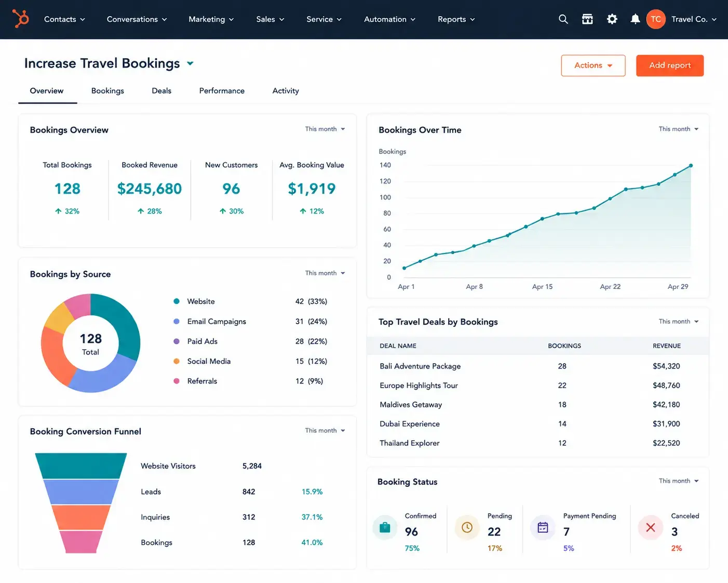Click the 15.9% Leads conversion rate
Screen dimensions: 728x583
click(x=312, y=492)
